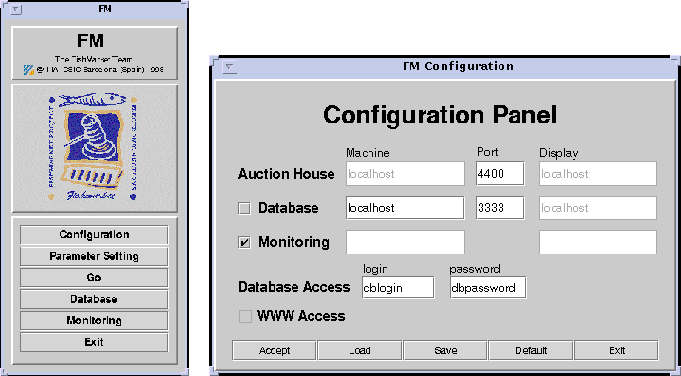Click Exit in the FM main window
The width and height of the screenshot is (681, 376).
pyautogui.click(x=94, y=342)
